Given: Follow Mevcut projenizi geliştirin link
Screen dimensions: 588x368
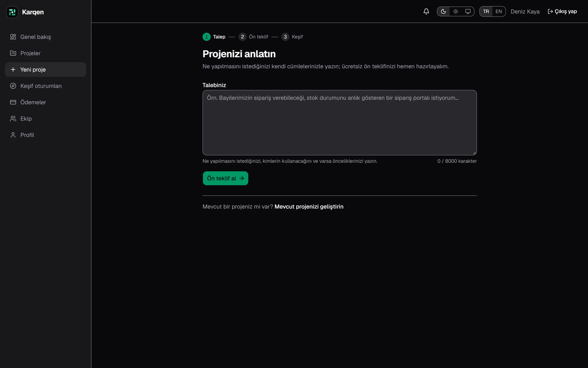Looking at the screenshot, I should (309, 207).
